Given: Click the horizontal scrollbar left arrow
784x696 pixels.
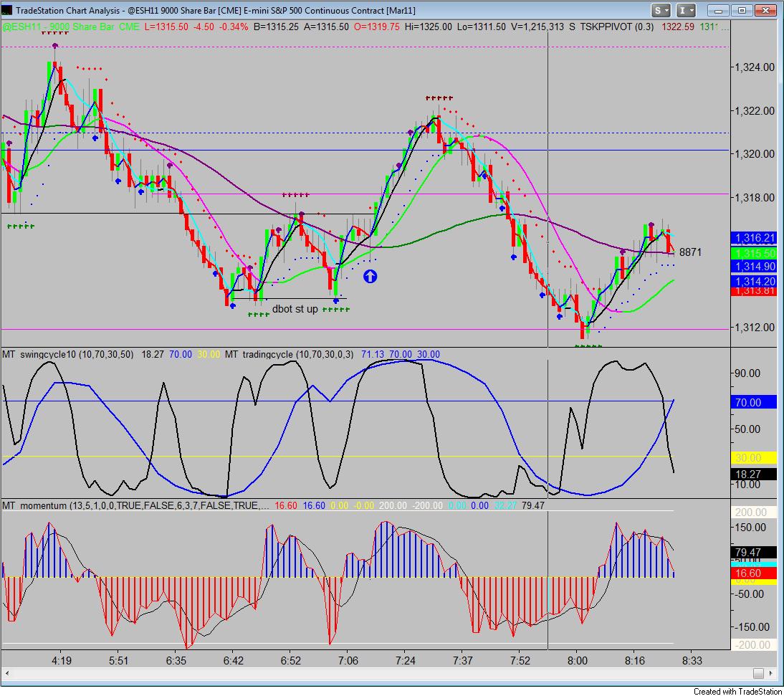Looking at the screenshot, I should (x=6, y=674).
